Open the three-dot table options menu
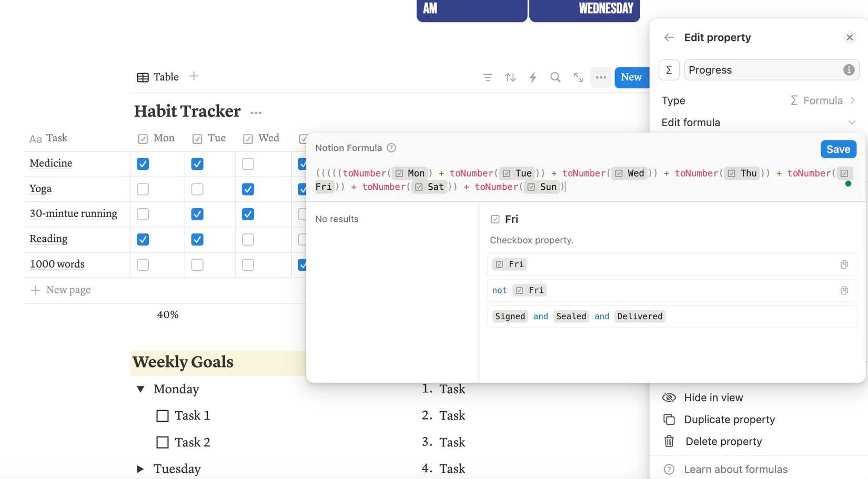The image size is (868, 479). (601, 77)
